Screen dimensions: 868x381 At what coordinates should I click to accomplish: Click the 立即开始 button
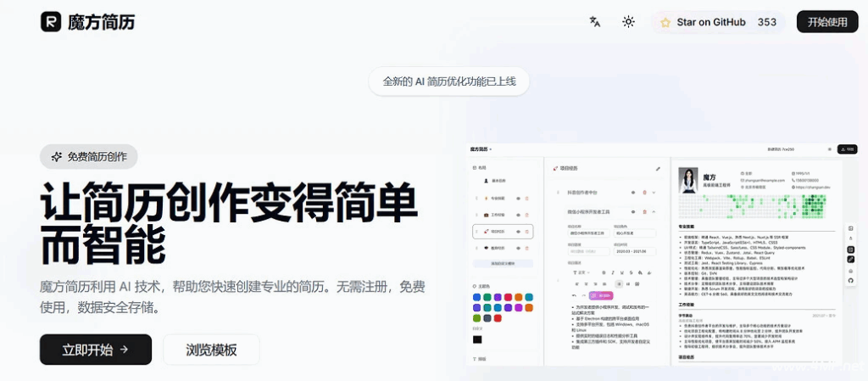pyautogui.click(x=95, y=349)
